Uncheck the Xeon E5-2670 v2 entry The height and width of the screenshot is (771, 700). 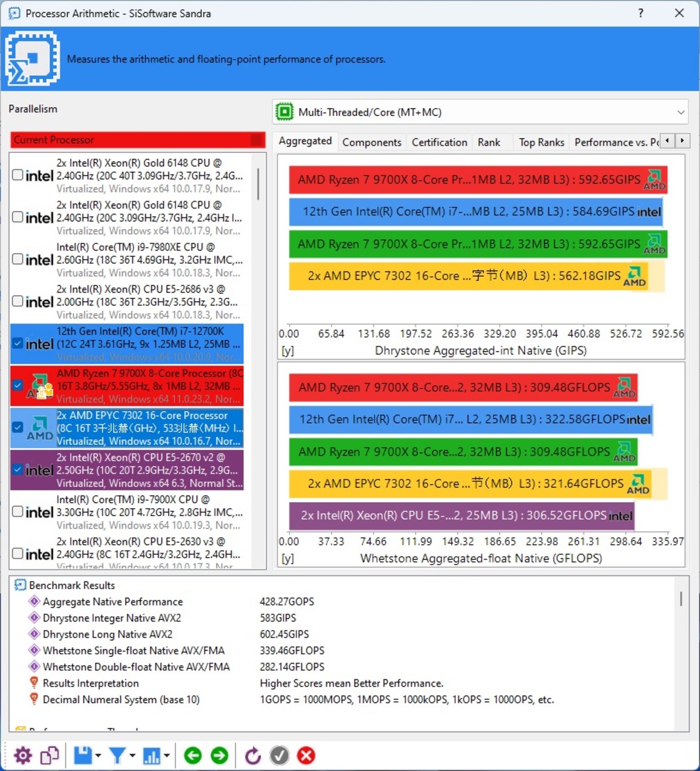tap(17, 470)
